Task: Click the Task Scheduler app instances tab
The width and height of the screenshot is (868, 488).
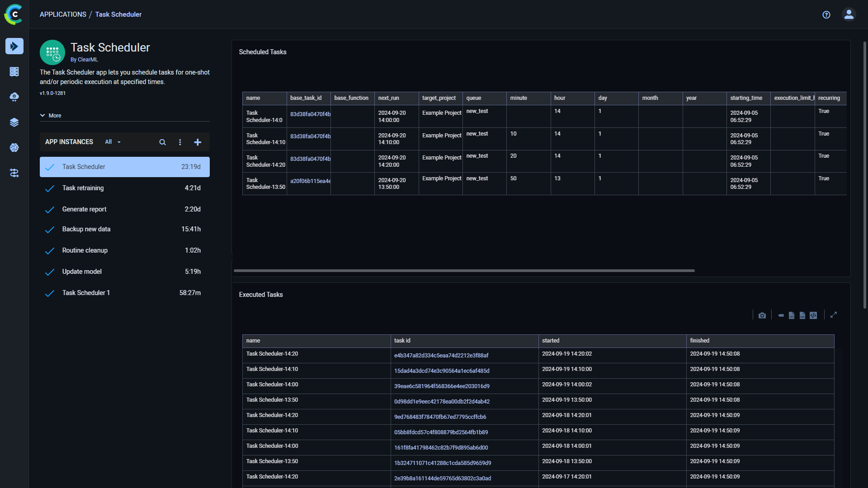Action: click(125, 166)
